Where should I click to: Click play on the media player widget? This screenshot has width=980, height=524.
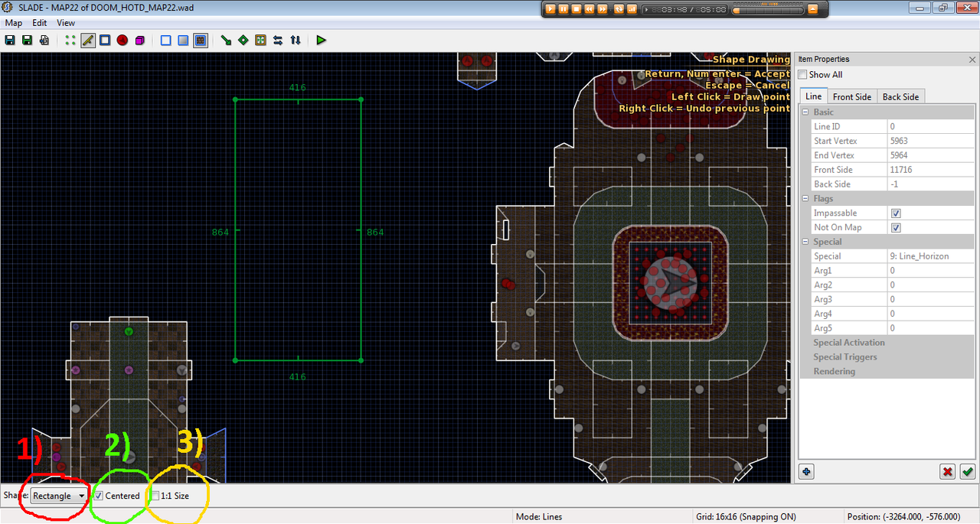point(550,9)
